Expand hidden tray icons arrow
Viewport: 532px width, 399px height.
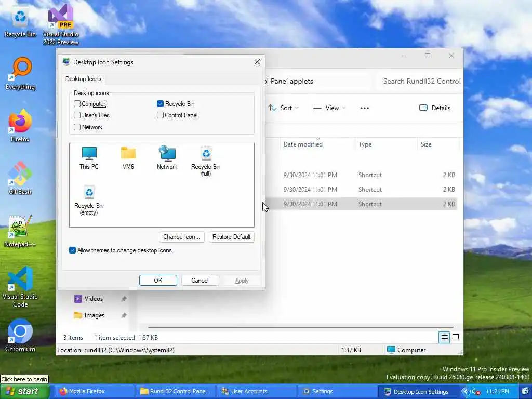tap(465, 392)
